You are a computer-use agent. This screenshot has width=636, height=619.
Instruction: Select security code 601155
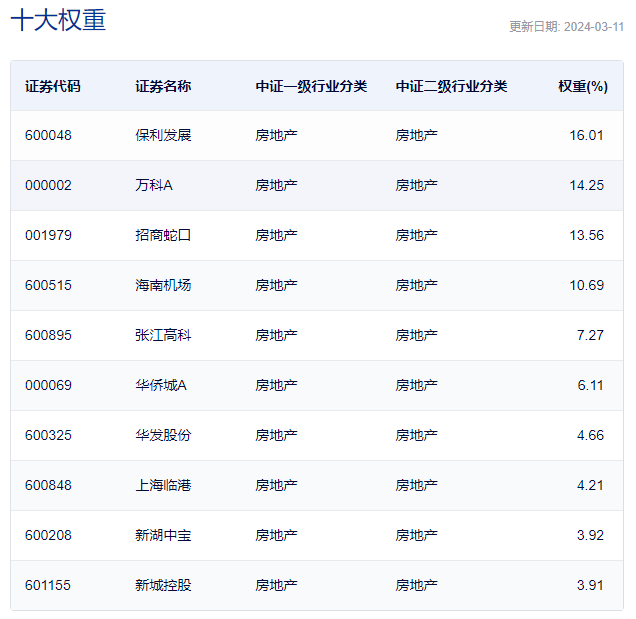click(x=48, y=585)
